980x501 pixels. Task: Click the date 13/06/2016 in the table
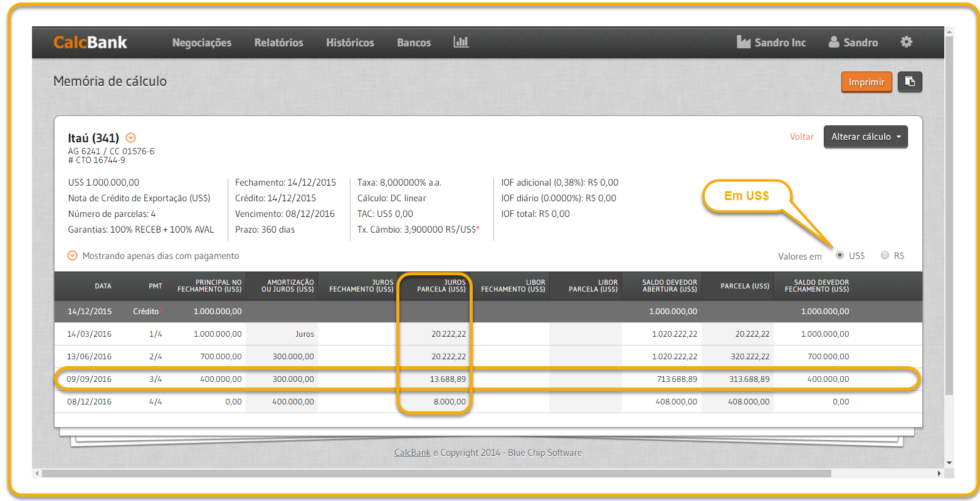(x=89, y=357)
